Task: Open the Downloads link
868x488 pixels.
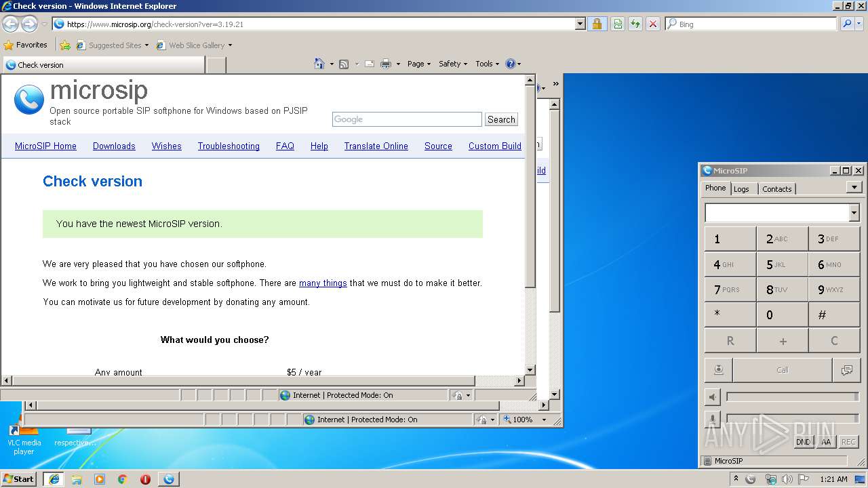Action: tap(114, 146)
